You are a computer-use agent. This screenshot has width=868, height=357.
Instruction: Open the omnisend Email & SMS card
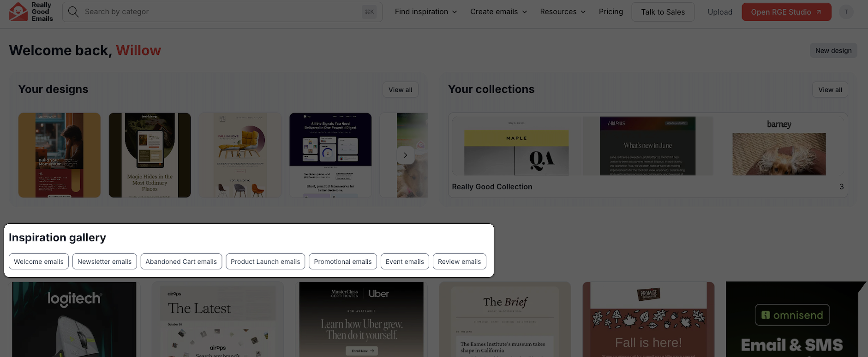coord(792,319)
